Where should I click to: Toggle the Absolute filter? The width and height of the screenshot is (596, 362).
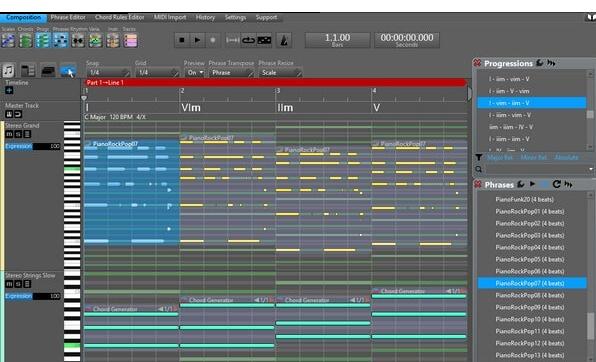pos(566,157)
